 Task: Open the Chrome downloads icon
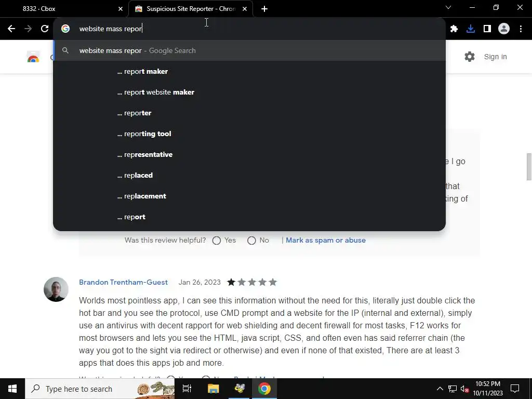tap(471, 29)
